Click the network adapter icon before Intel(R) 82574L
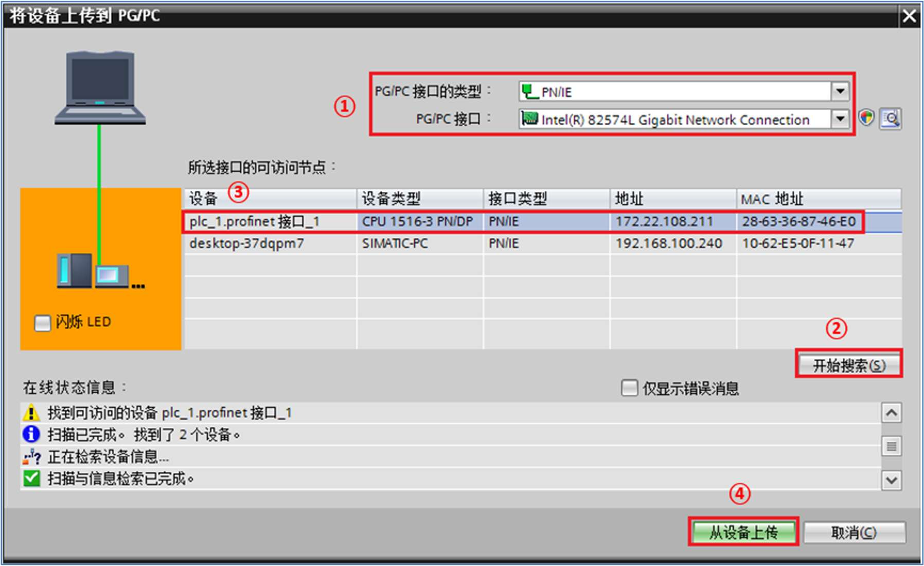Viewport: 924px width, 566px height. 531,119
